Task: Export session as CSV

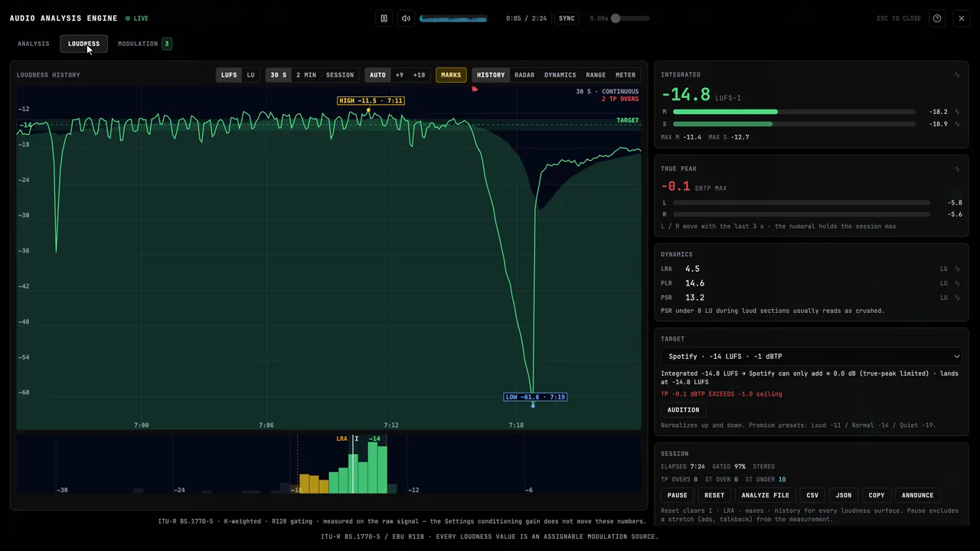Action: click(x=812, y=495)
